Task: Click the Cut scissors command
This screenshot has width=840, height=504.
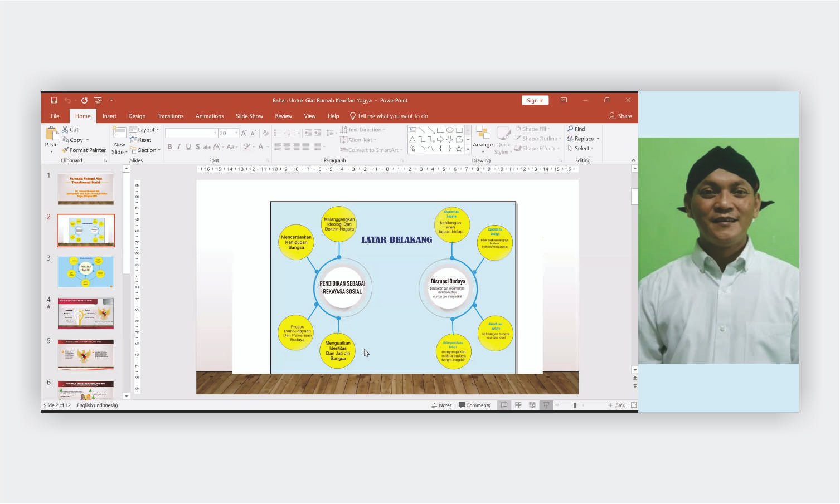Action: (x=70, y=129)
